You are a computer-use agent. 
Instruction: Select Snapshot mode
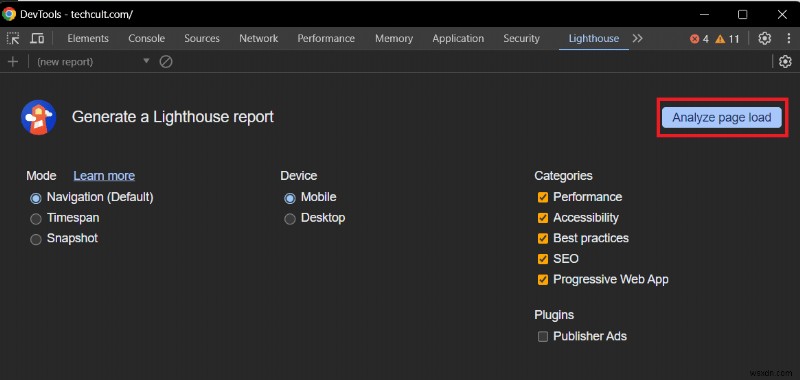coord(36,239)
